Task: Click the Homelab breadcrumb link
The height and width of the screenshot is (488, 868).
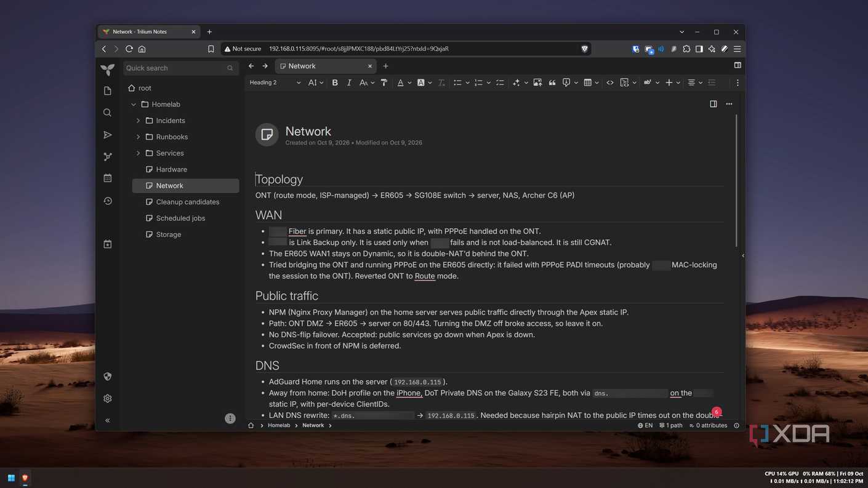Action: pyautogui.click(x=279, y=425)
